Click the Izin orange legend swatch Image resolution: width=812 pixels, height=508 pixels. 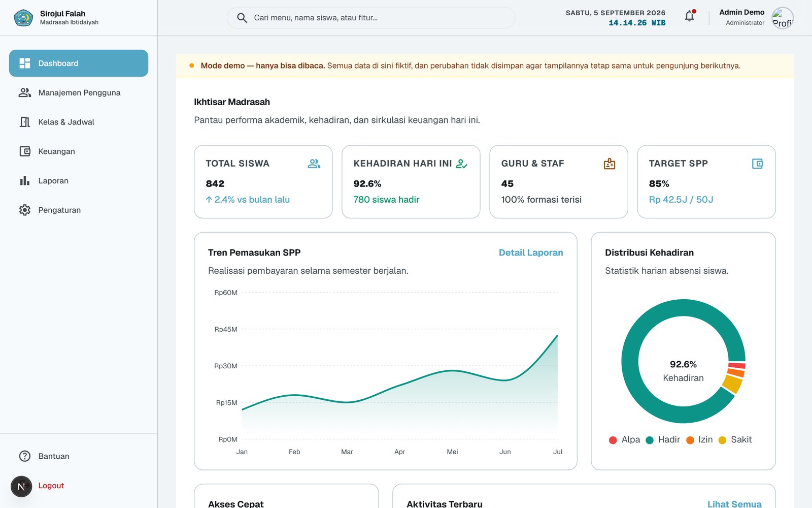coord(690,440)
